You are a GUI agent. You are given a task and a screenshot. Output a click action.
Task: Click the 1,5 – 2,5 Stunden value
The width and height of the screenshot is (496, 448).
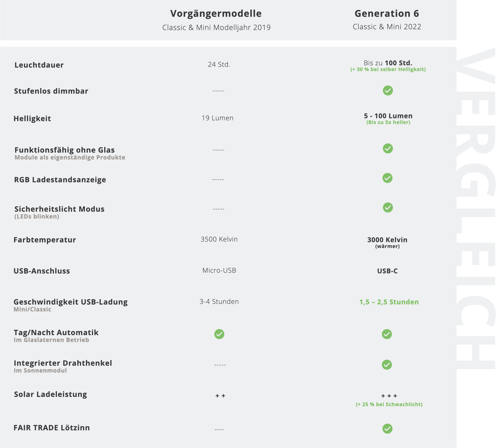[389, 302]
